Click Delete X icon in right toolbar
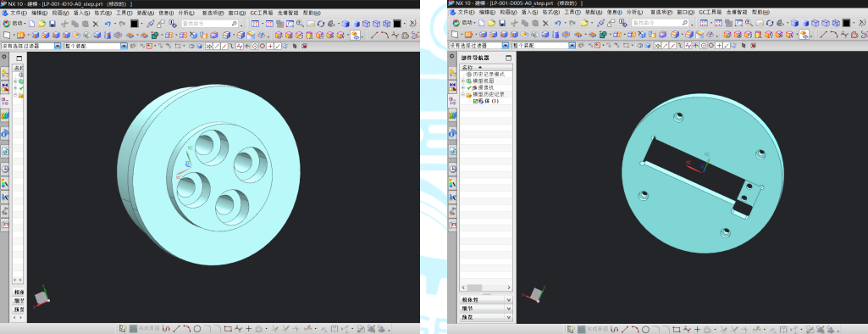 coord(545,23)
